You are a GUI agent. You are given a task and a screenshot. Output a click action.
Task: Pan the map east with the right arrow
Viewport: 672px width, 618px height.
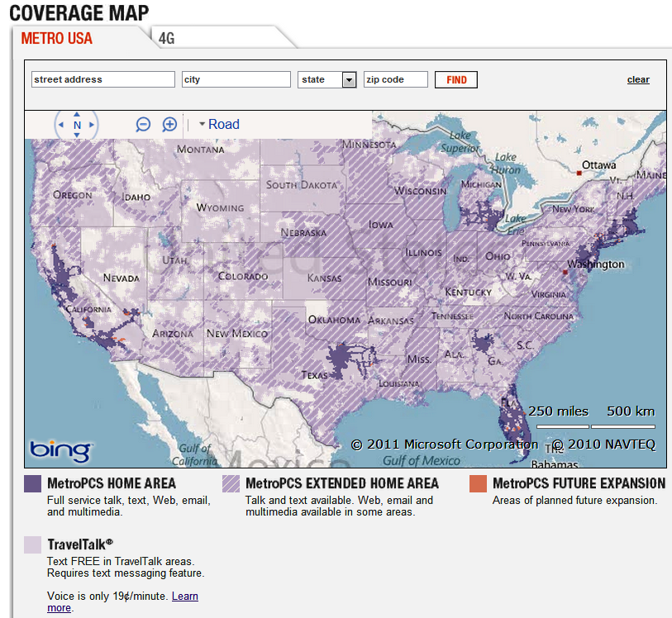tap(92, 125)
